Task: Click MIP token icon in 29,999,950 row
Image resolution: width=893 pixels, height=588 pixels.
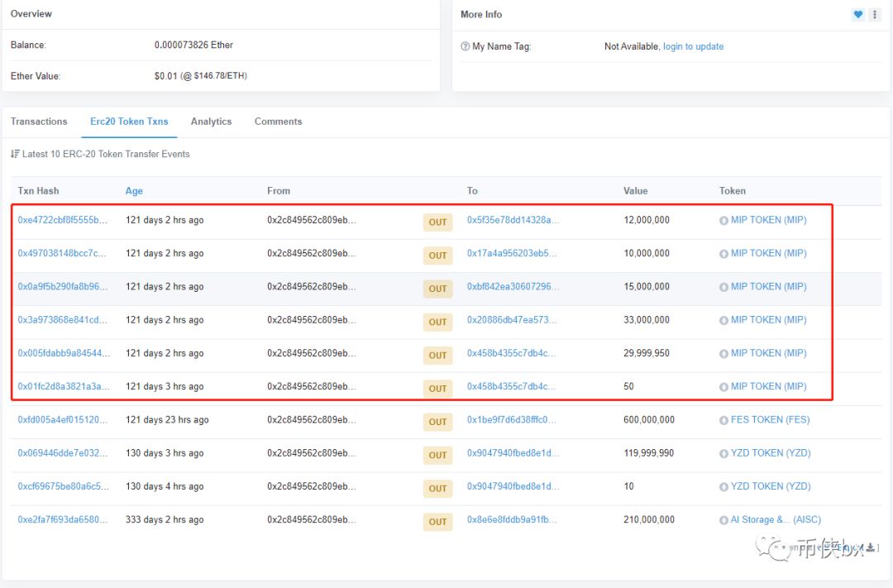Action: pos(723,354)
